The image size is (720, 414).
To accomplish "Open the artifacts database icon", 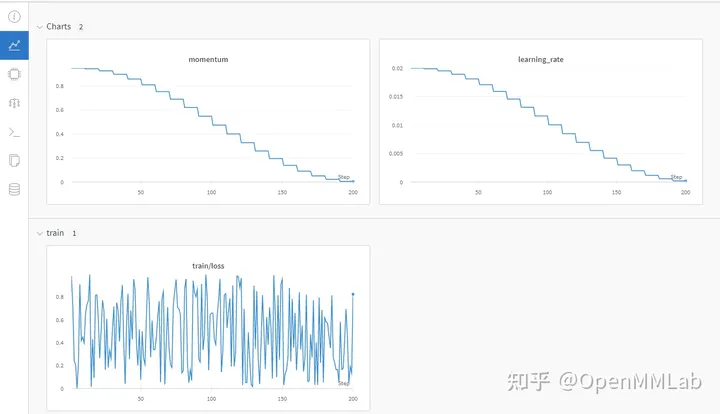I will pos(14,190).
